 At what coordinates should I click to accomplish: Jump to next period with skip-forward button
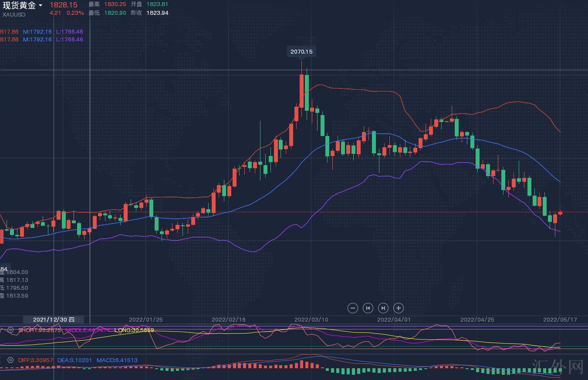click(383, 308)
